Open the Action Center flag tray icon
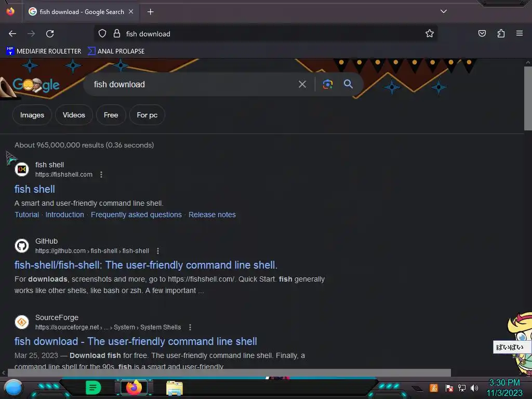 [x=449, y=388]
